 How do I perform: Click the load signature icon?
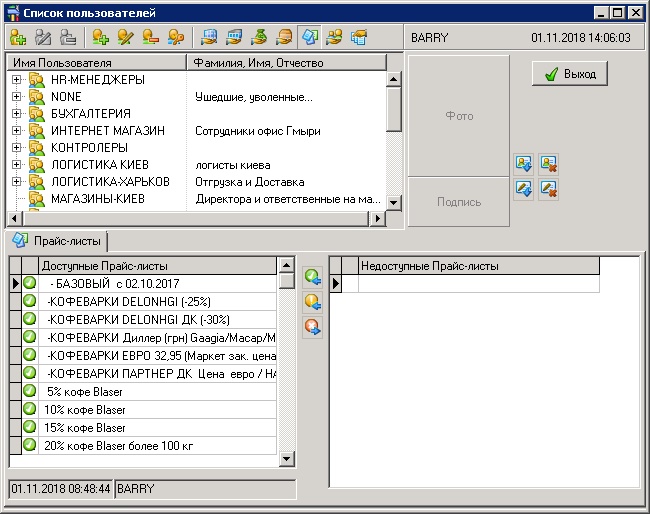coord(524,188)
